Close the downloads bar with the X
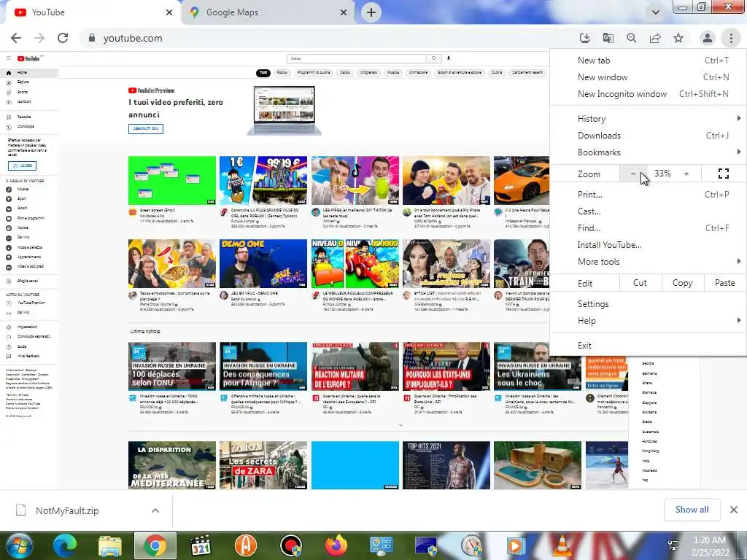This screenshot has height=560, width=747. [734, 510]
